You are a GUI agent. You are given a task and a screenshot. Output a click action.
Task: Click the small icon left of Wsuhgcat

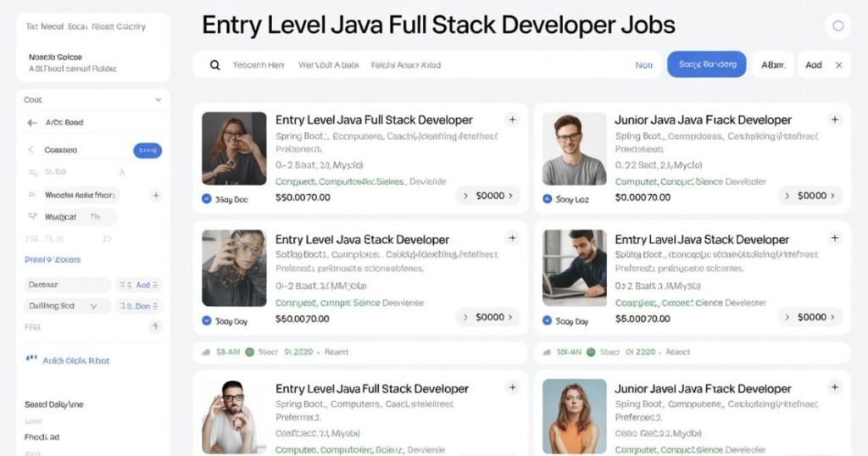32,216
